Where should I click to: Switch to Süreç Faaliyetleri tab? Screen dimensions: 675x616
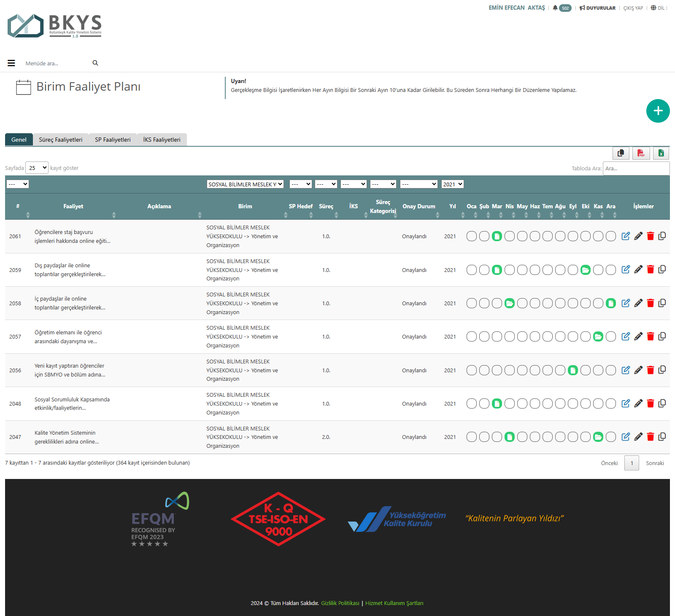[x=61, y=140]
